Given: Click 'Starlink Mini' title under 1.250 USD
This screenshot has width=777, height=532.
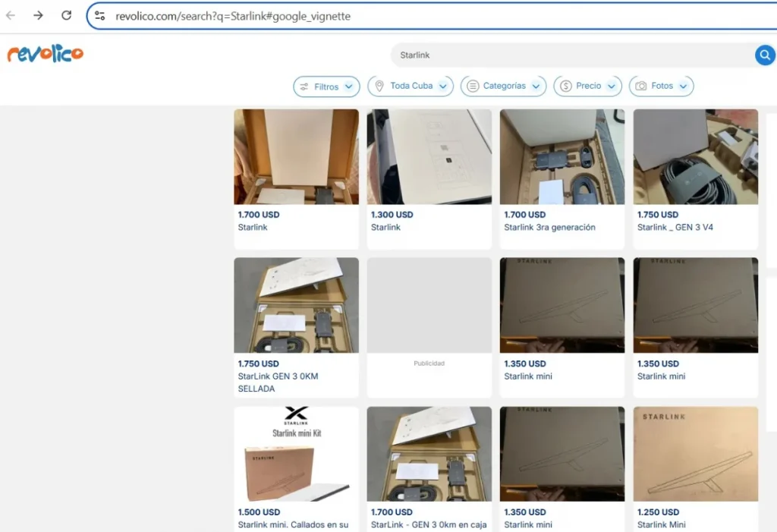Looking at the screenshot, I should pyautogui.click(x=661, y=524).
